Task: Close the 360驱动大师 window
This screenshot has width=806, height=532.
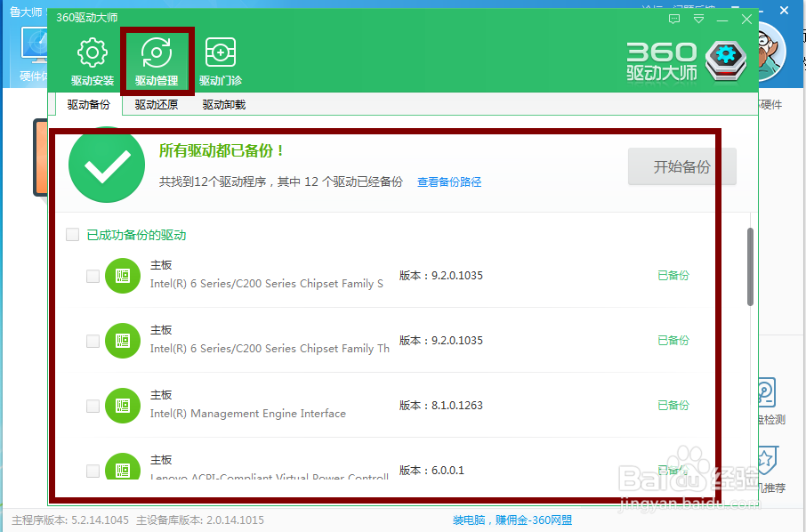Action: [746, 20]
